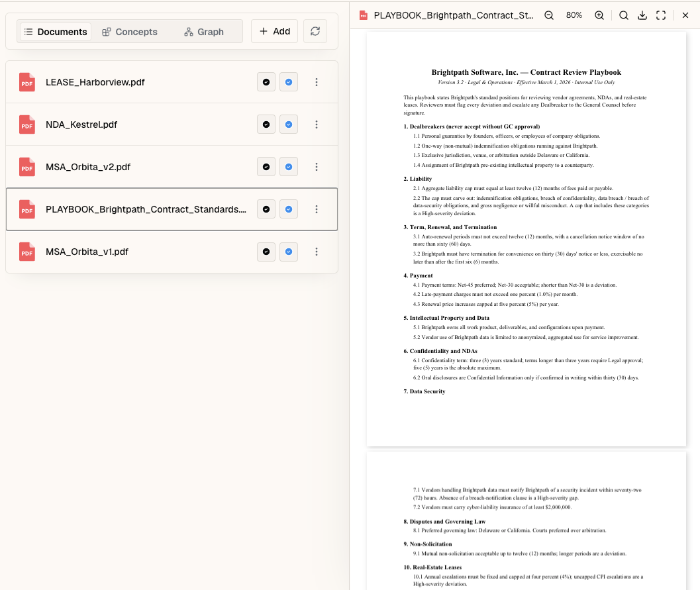The height and width of the screenshot is (590, 700).
Task: Click the PDF title PLAYBOOK_Brightpath_Contract_St...
Action: 454,15
